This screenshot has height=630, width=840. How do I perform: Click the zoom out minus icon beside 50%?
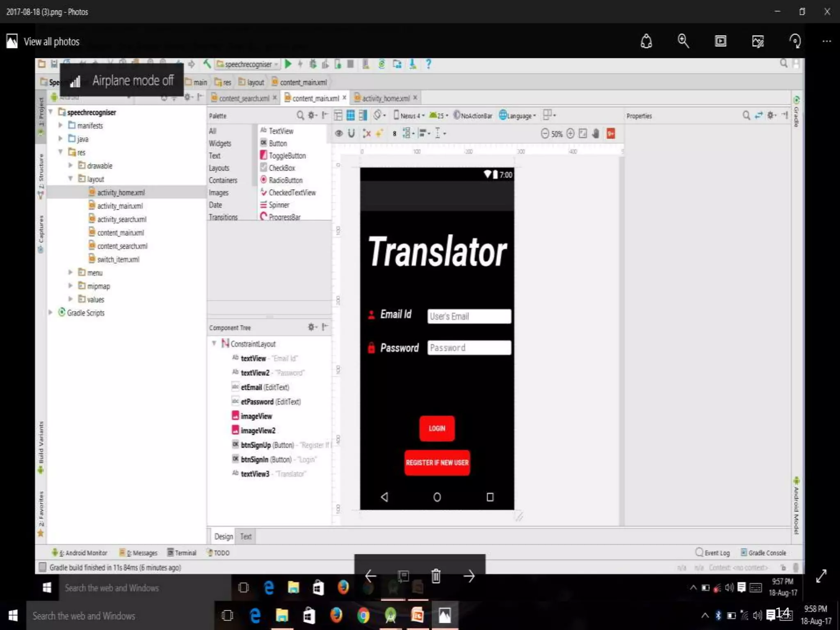click(x=545, y=134)
